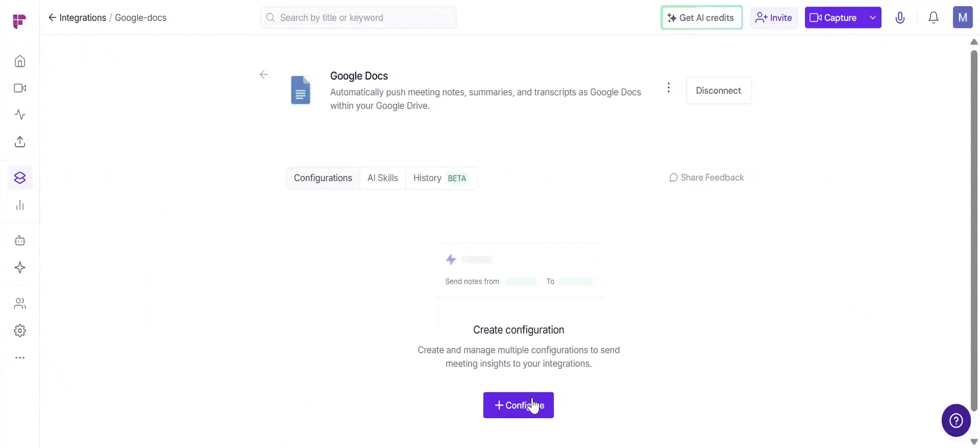Screen dimensions: 980x448
Task: Open the Home icon in sidebar
Action: 20,61
